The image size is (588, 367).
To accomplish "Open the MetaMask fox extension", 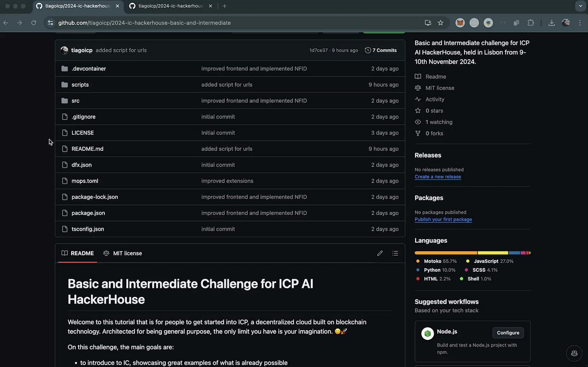I will coord(460,23).
